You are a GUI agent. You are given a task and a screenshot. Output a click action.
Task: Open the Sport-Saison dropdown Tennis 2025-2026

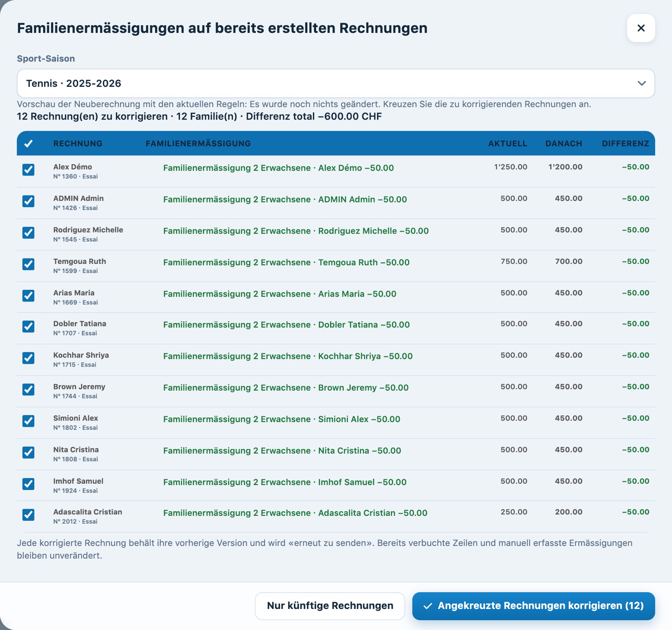tap(336, 83)
